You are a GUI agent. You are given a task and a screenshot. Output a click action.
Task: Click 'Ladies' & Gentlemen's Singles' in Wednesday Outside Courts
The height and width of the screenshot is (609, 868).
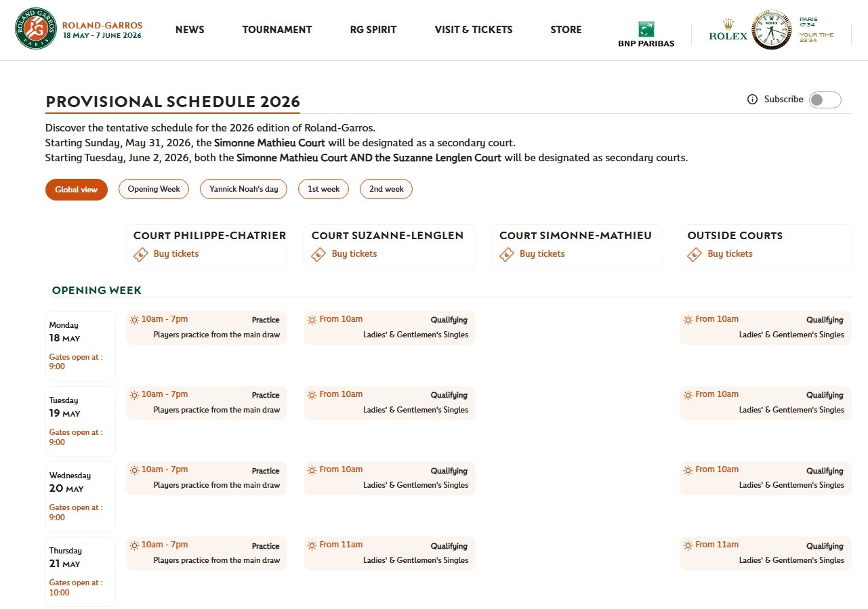coord(791,485)
